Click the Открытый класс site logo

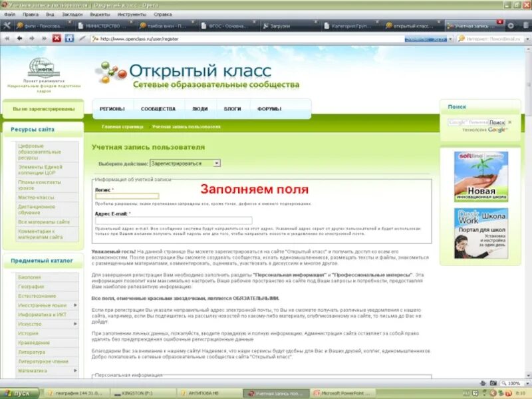click(198, 76)
